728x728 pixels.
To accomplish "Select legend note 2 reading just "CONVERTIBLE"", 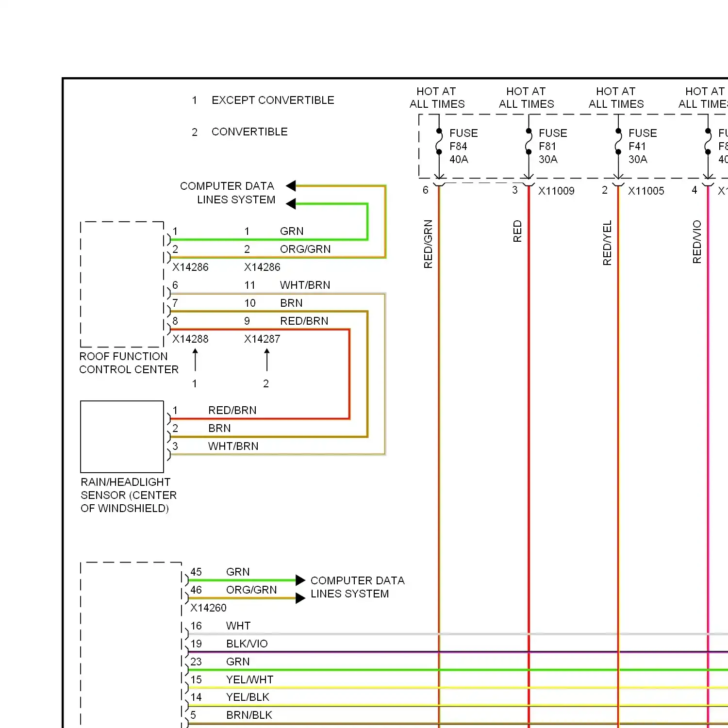I will click(249, 132).
